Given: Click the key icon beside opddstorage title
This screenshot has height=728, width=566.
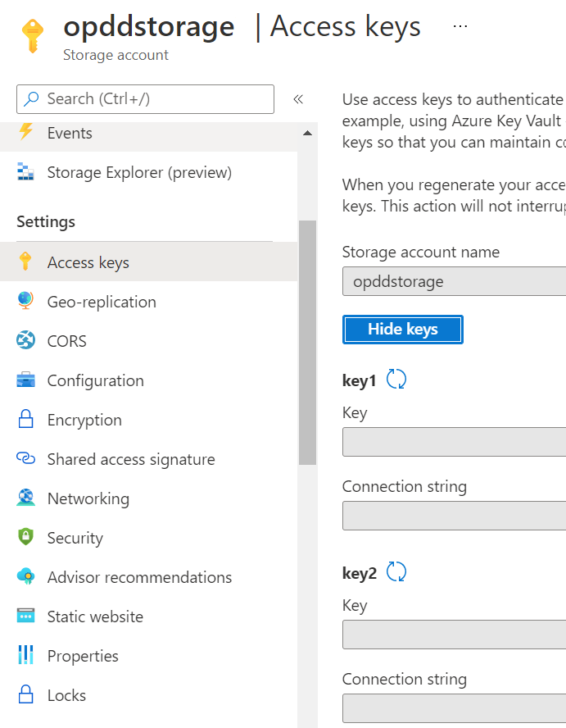Looking at the screenshot, I should click(x=33, y=36).
